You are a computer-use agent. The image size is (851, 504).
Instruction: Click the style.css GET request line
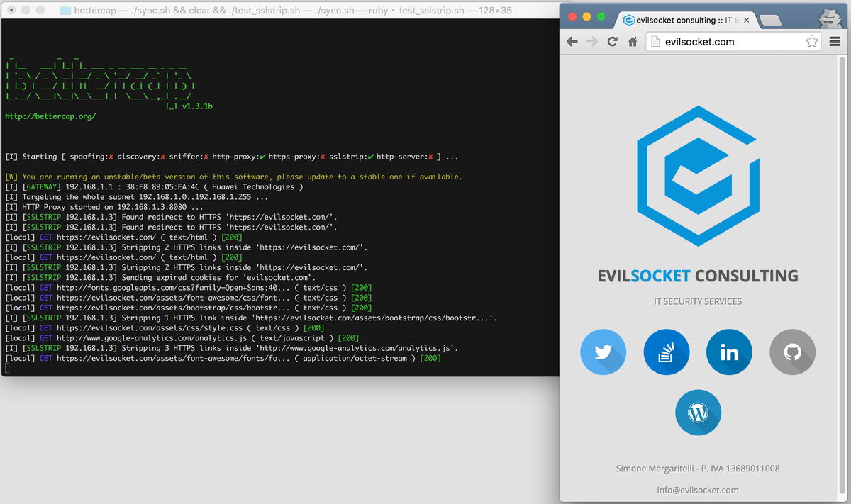(x=165, y=328)
